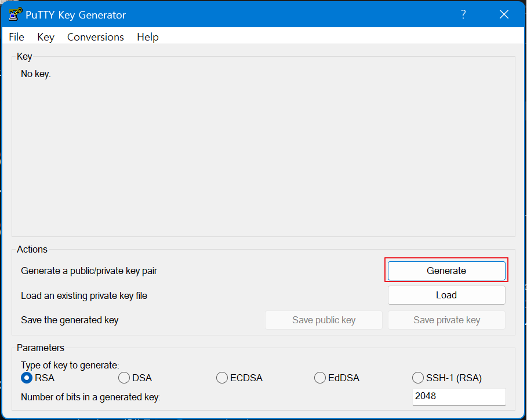Screen dimensions: 527x420
Task: Click the PuTTY Key Generator title bar icon
Action: [x=15, y=14]
